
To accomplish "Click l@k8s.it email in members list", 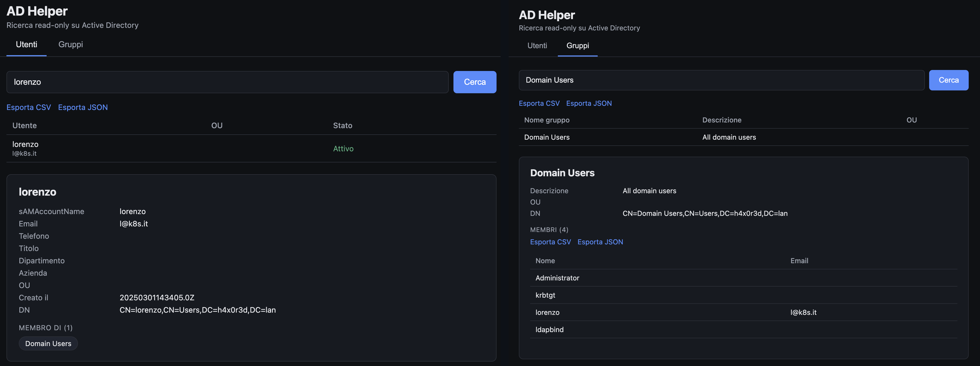I will tap(803, 312).
